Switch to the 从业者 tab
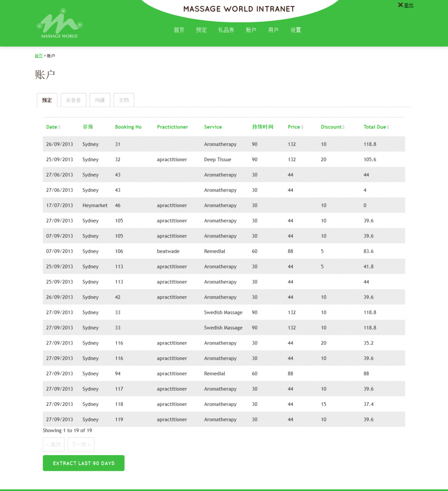Viewport: 448px width, 491px height. click(74, 100)
